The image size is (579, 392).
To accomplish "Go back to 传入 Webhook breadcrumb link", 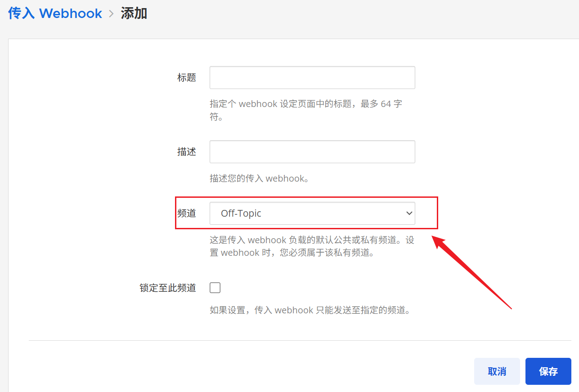I will point(55,13).
